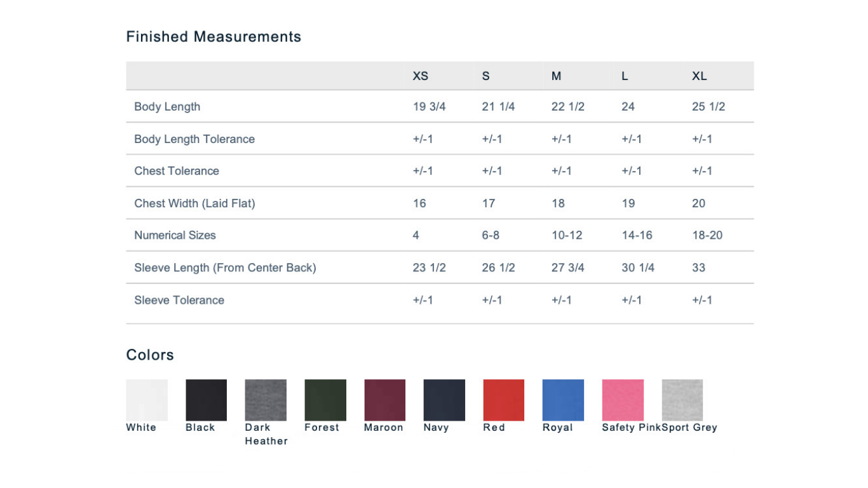Choose the Royal blue swatch
Viewport: 868px width, 488px height.
[563, 400]
